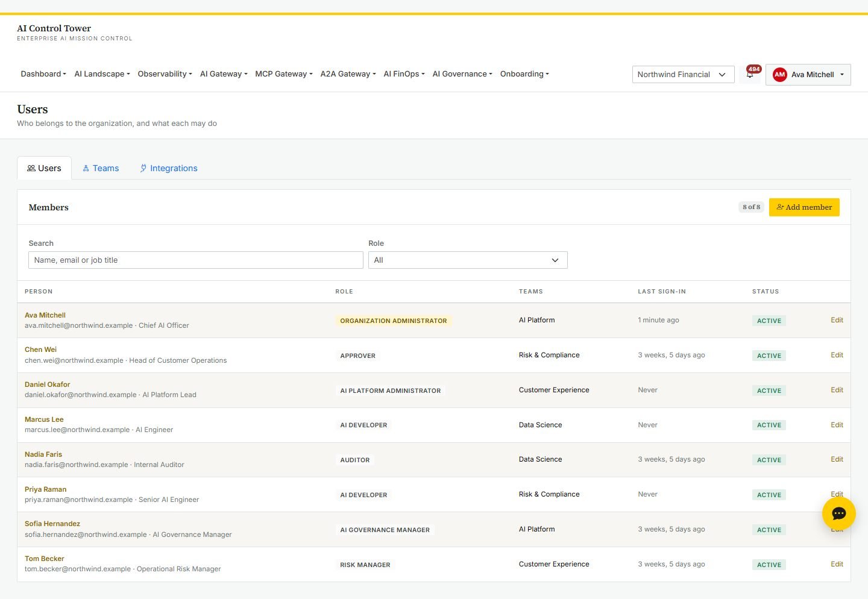Click the 8 of 8 member count
Screen dimensions: 868x599
click(x=751, y=207)
